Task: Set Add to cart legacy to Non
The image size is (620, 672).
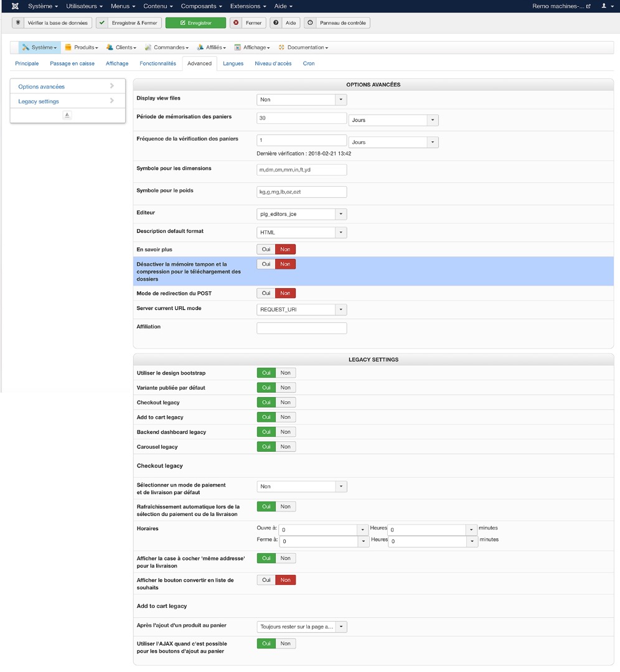Action: coord(286,418)
